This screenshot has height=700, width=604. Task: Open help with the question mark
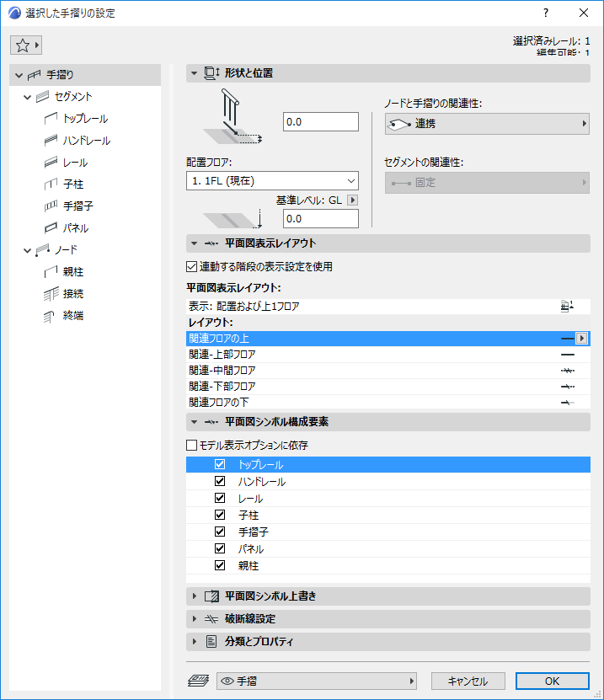click(546, 13)
